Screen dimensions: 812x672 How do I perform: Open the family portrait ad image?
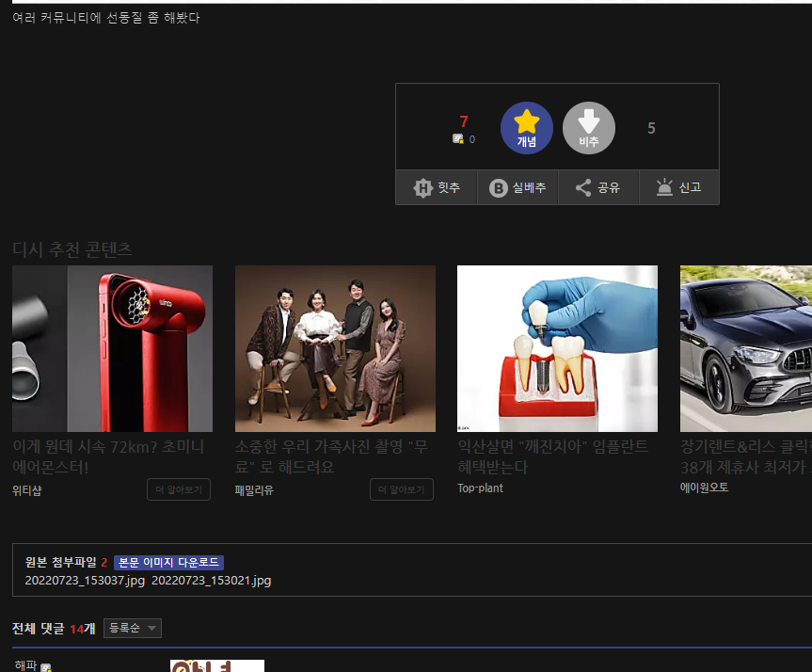pyautogui.click(x=335, y=348)
